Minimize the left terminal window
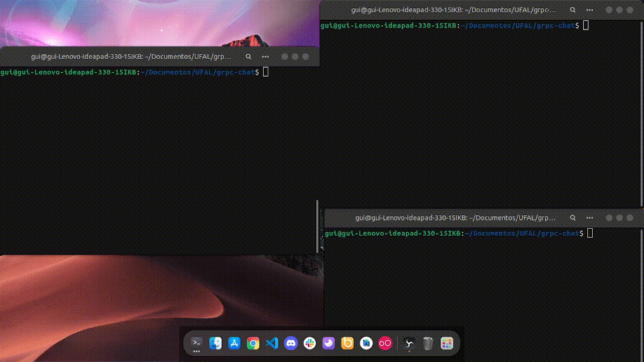This screenshot has height=362, width=644. tap(285, 57)
